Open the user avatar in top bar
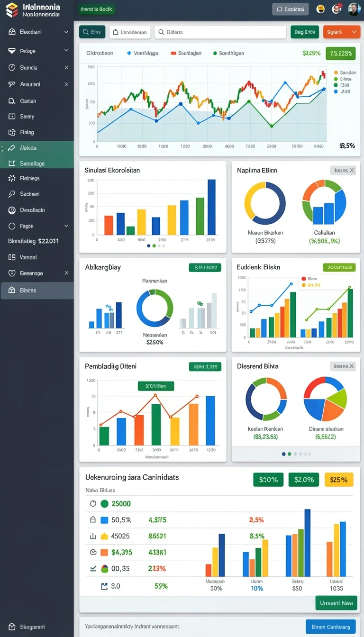Screen dimensions: 364x637 [354, 9]
